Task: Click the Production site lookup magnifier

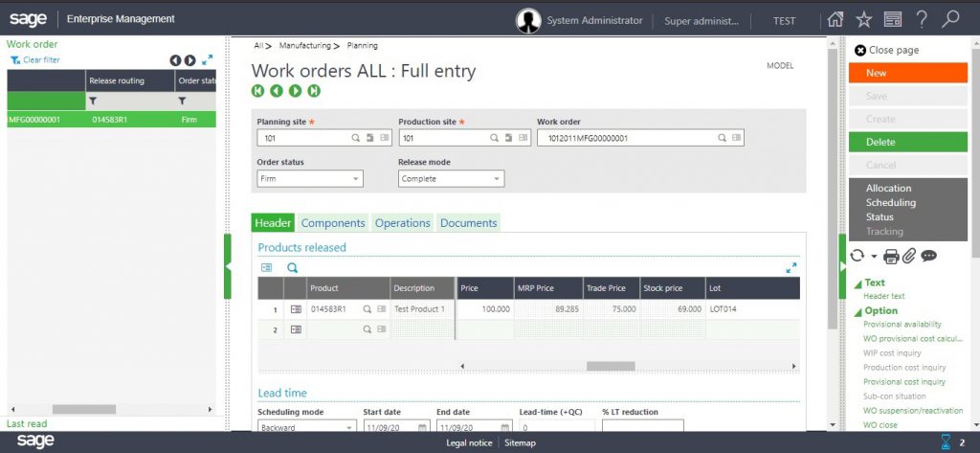Action: click(494, 138)
